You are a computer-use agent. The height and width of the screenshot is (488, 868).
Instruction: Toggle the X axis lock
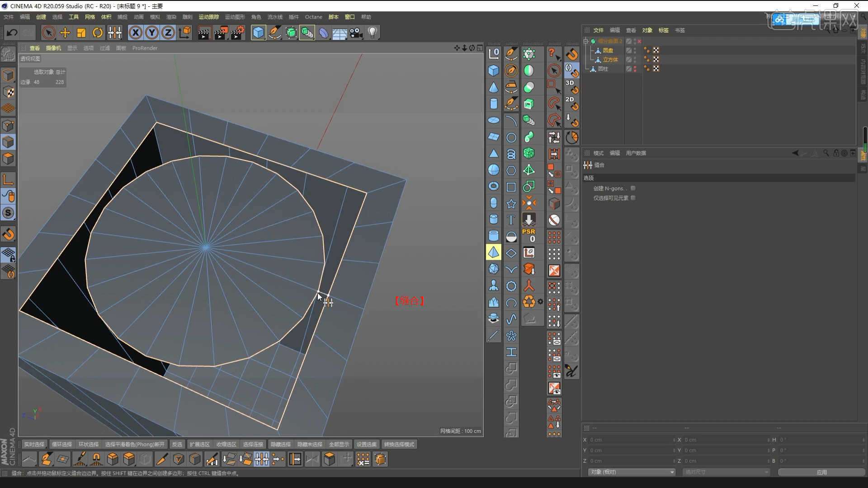[136, 33]
